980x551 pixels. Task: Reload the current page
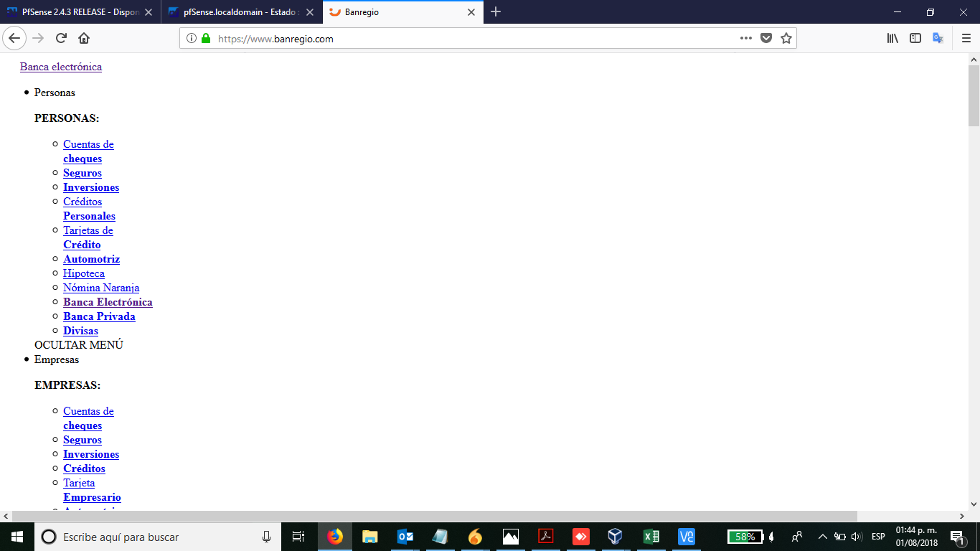[x=61, y=39]
